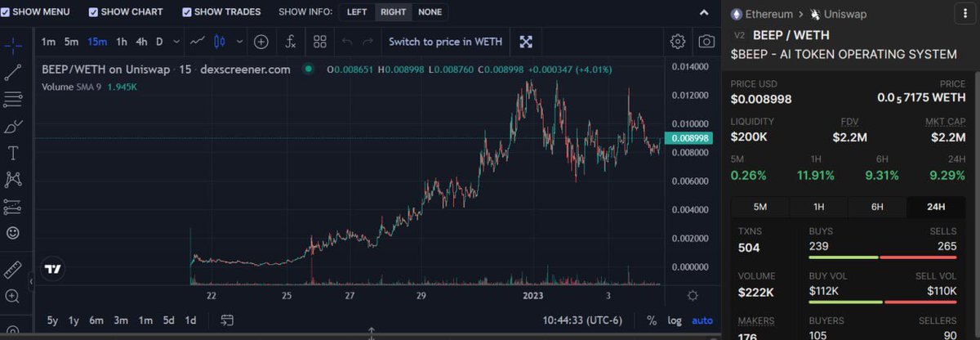Open the Uniswap DEX link
This screenshot has width=980, height=340.
click(x=837, y=14)
